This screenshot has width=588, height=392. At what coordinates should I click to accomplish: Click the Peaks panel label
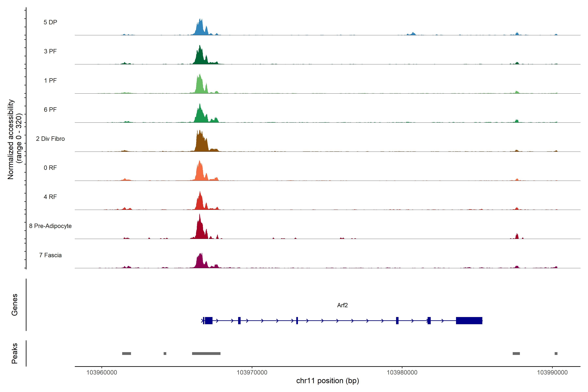point(15,353)
